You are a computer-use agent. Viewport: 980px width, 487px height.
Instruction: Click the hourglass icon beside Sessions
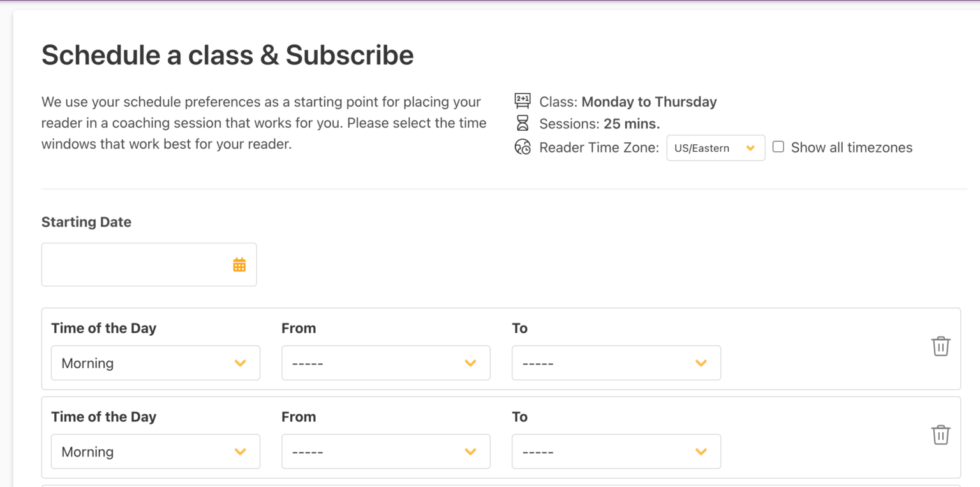pyautogui.click(x=523, y=123)
